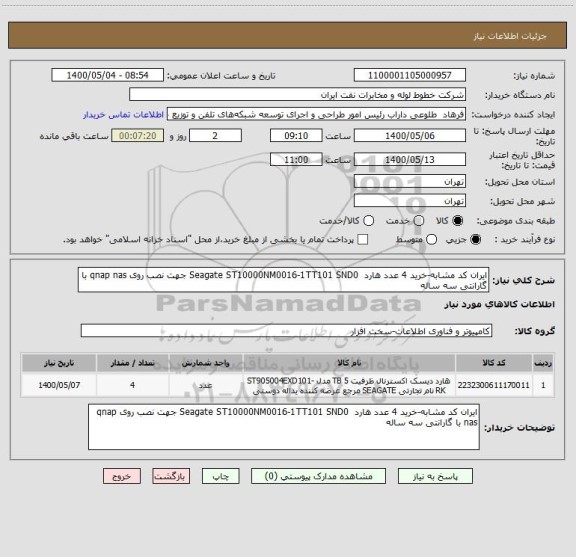
Task: Click the need date cell 1400/05/07
Action: coord(59,385)
